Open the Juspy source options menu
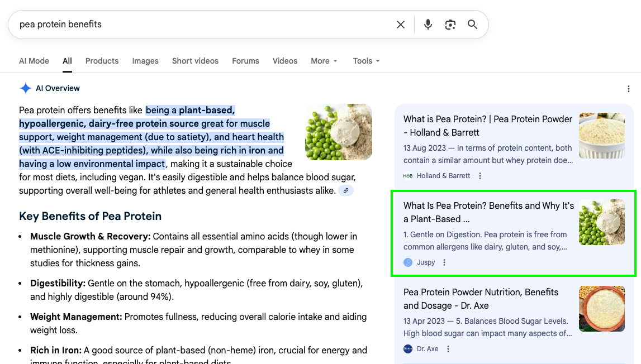This screenshot has height=364, width=641. (x=444, y=262)
